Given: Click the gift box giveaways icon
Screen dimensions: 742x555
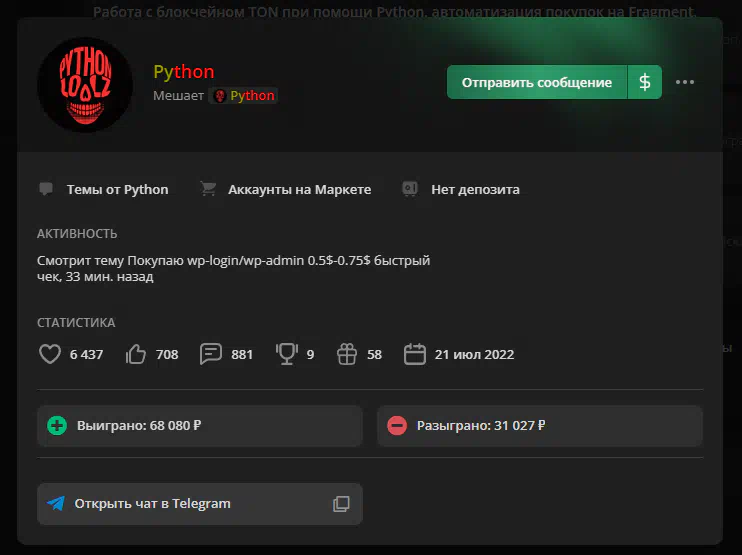Looking at the screenshot, I should pos(346,354).
